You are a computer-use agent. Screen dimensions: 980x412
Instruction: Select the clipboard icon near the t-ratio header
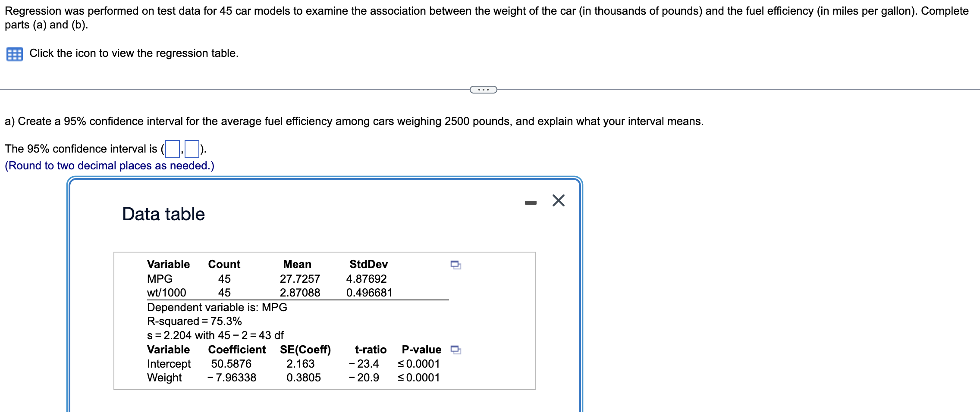456,350
